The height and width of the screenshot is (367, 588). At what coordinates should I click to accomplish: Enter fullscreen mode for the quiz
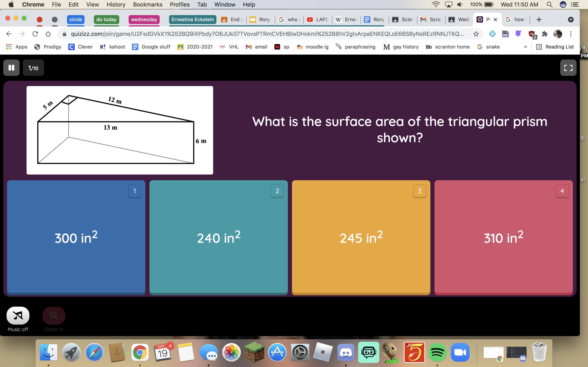[x=568, y=68]
